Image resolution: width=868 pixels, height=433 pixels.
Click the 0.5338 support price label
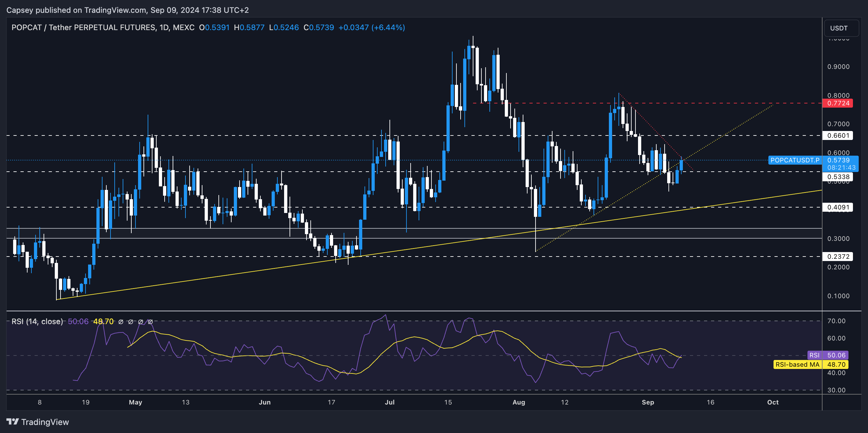pyautogui.click(x=839, y=176)
